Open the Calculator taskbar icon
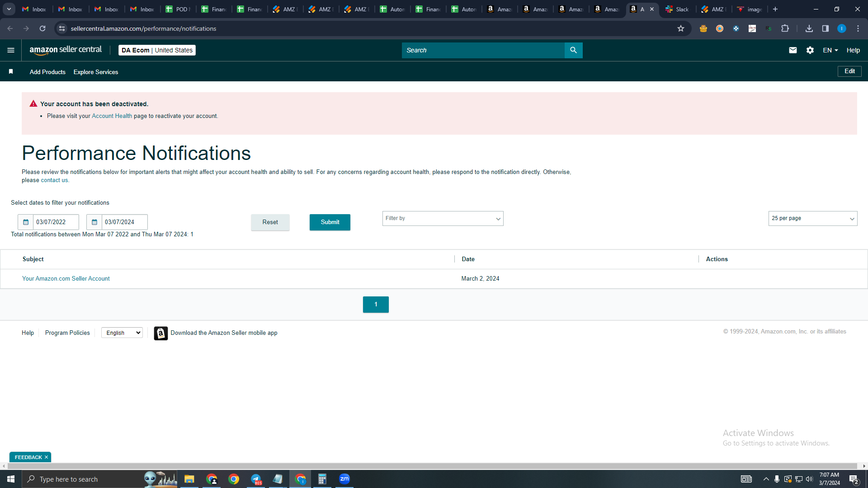 [322, 479]
